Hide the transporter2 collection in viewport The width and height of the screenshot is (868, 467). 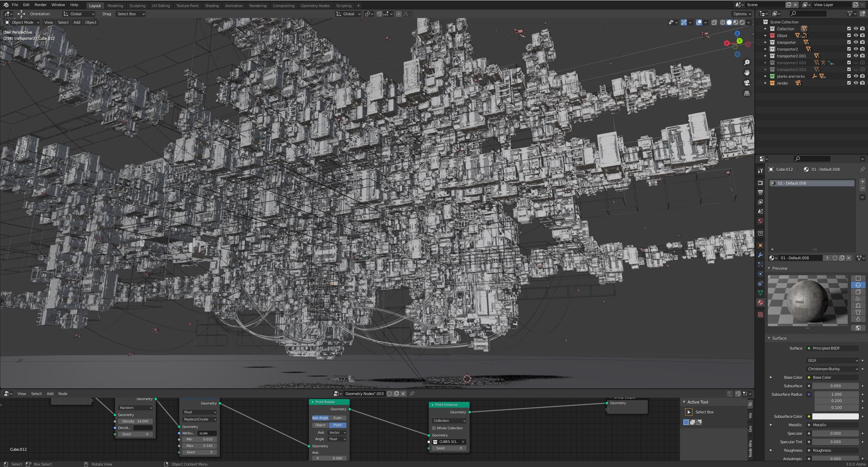click(x=855, y=49)
